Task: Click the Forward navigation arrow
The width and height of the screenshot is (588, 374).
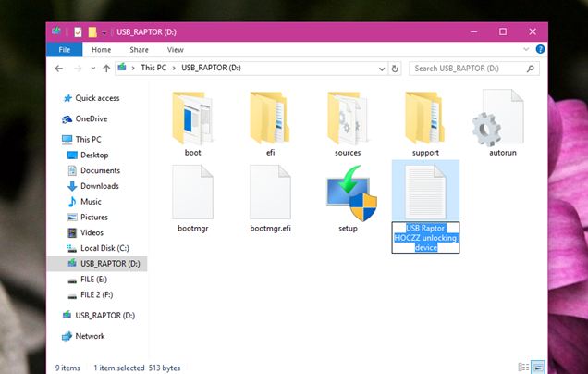Action: [78, 69]
